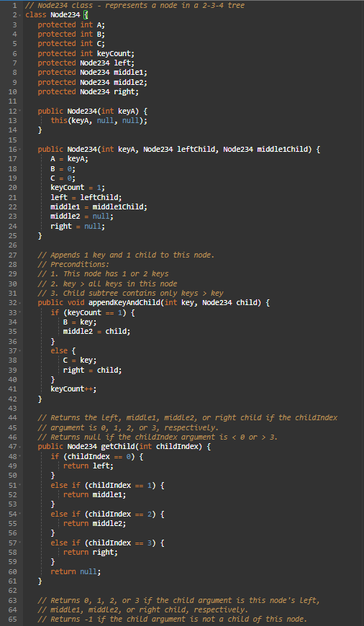
Task: Place cursor on highlighted opening brace after Node234
Action: click(85, 15)
